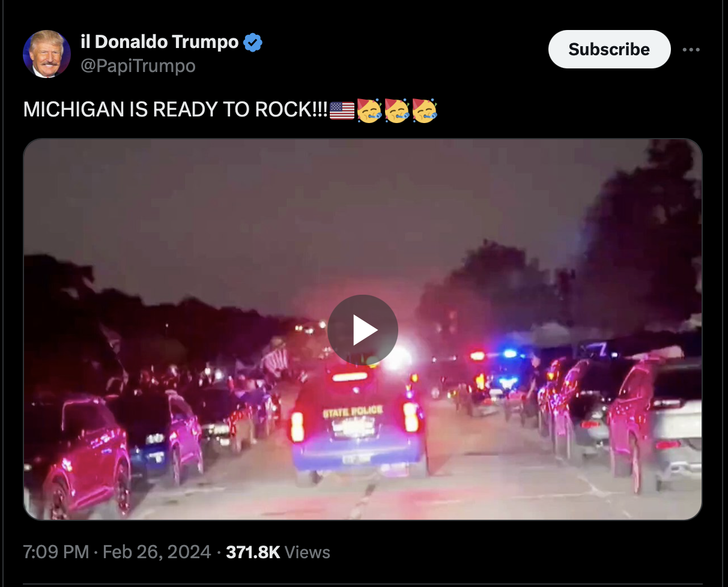This screenshot has height=587, width=728.
Task: Click the middle party face emoji
Action: (396, 111)
